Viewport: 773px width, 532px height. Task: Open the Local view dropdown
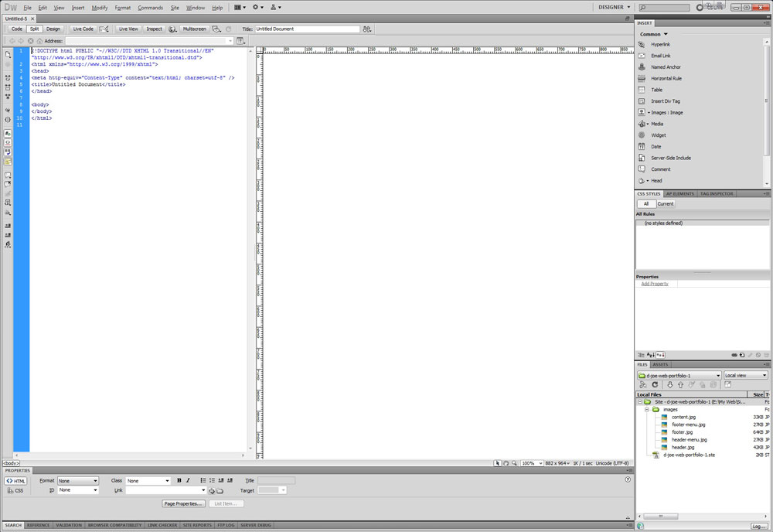pyautogui.click(x=745, y=375)
